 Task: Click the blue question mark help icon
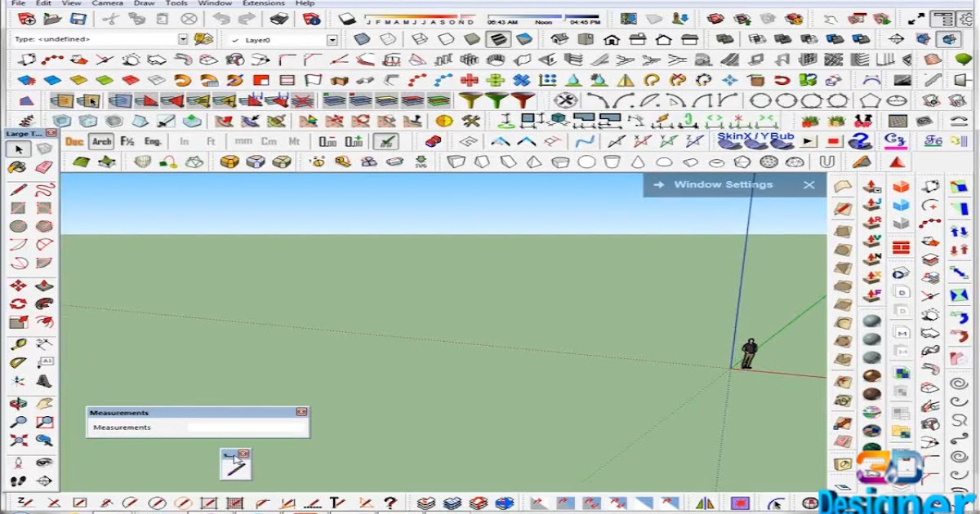[x=859, y=142]
